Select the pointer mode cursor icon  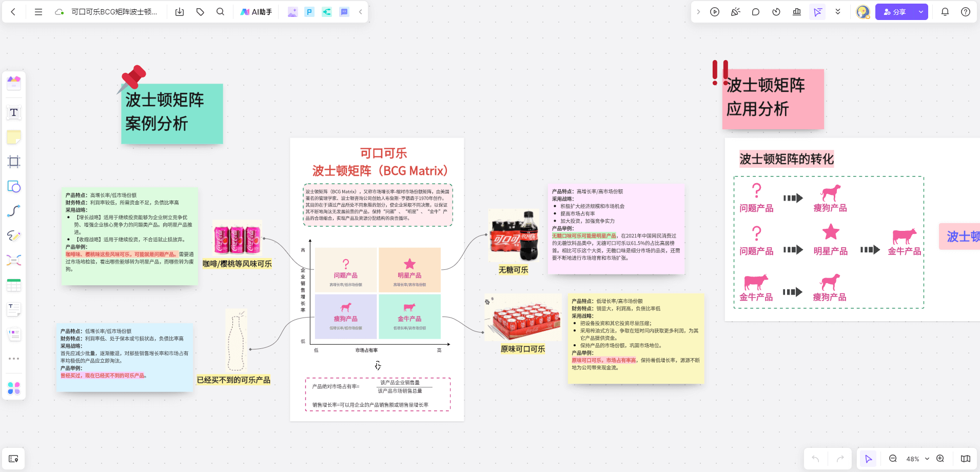tap(869, 459)
